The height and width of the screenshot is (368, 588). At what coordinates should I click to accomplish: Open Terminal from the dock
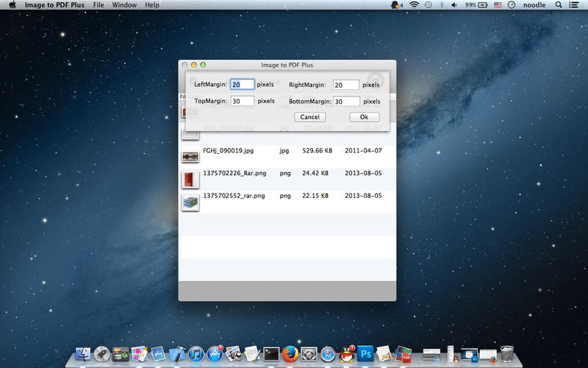(x=271, y=354)
